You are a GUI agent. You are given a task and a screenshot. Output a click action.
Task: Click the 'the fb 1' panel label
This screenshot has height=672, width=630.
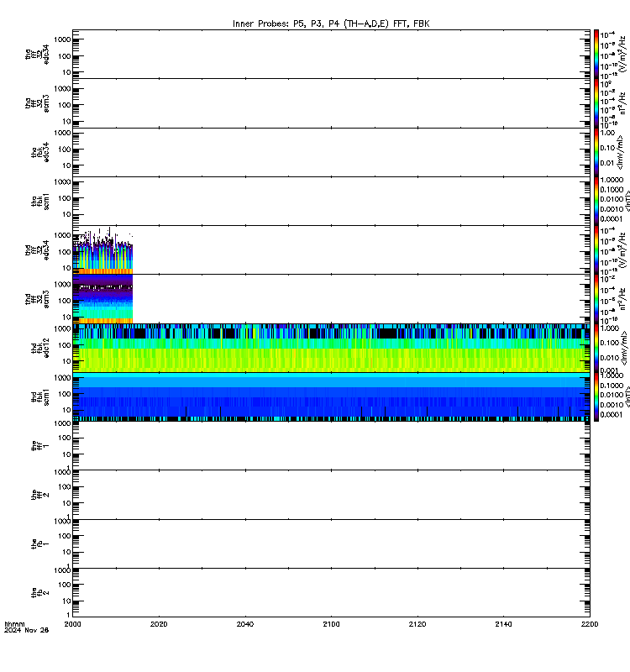(40, 543)
